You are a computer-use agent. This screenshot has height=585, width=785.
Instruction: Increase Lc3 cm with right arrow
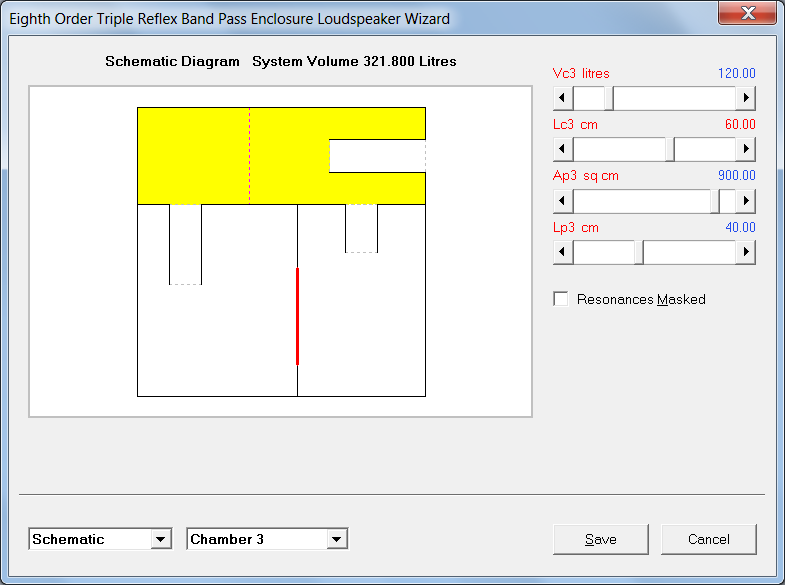tap(745, 149)
